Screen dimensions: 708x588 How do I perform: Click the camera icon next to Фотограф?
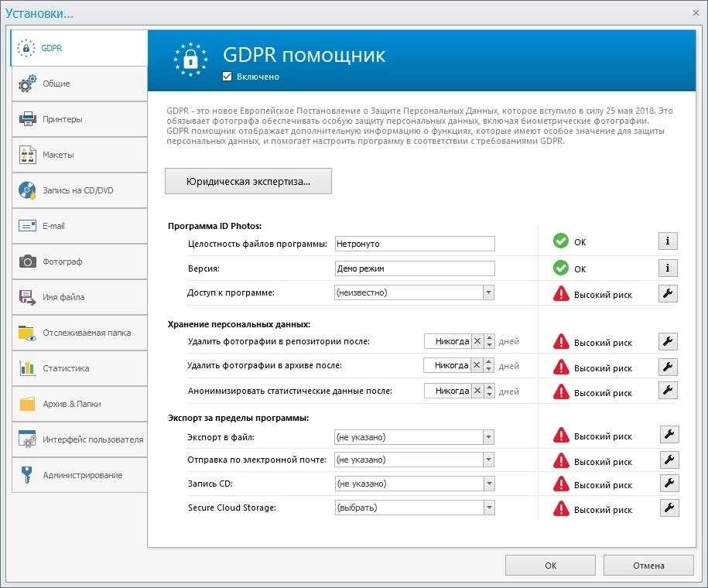28,262
